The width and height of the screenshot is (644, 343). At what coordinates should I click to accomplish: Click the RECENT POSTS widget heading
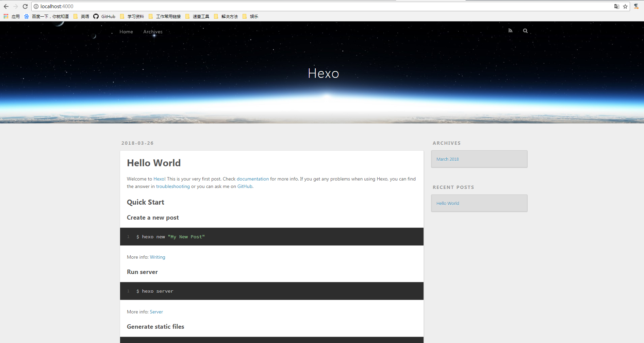coord(453,187)
